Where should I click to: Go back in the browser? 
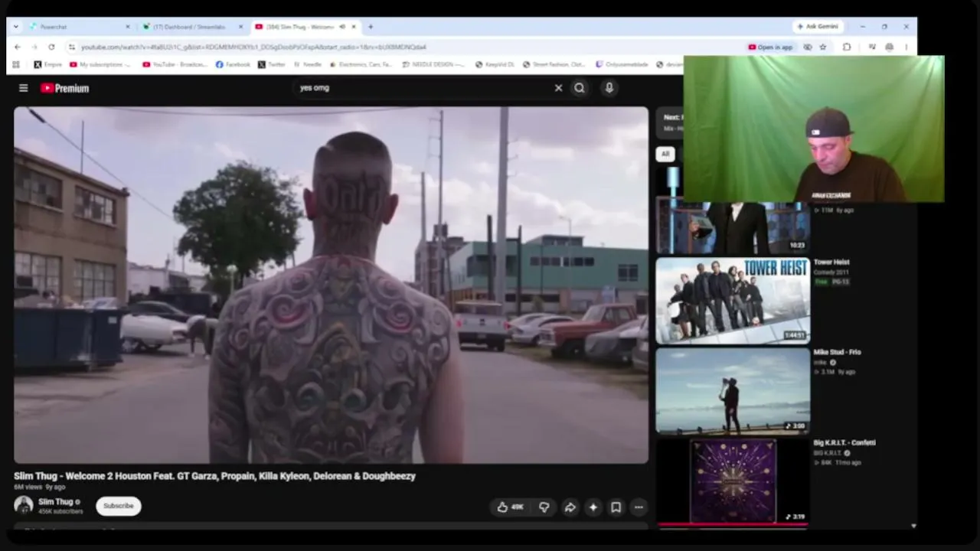pos(18,47)
